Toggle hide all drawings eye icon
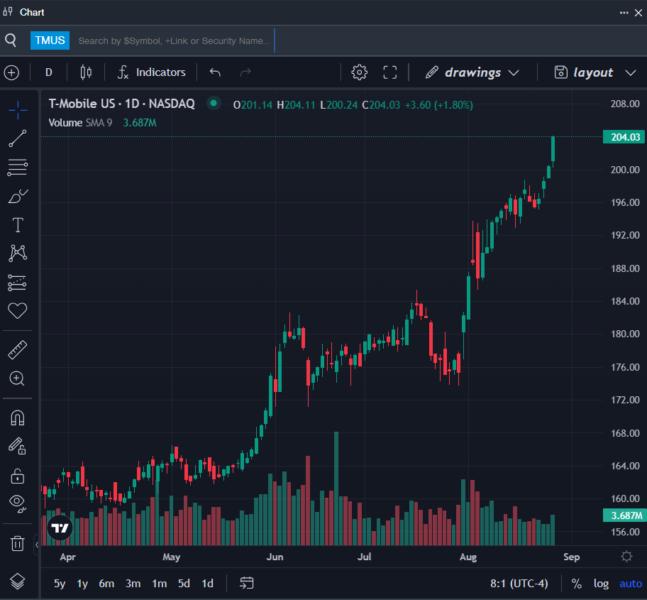The width and height of the screenshot is (647, 600). [17, 503]
